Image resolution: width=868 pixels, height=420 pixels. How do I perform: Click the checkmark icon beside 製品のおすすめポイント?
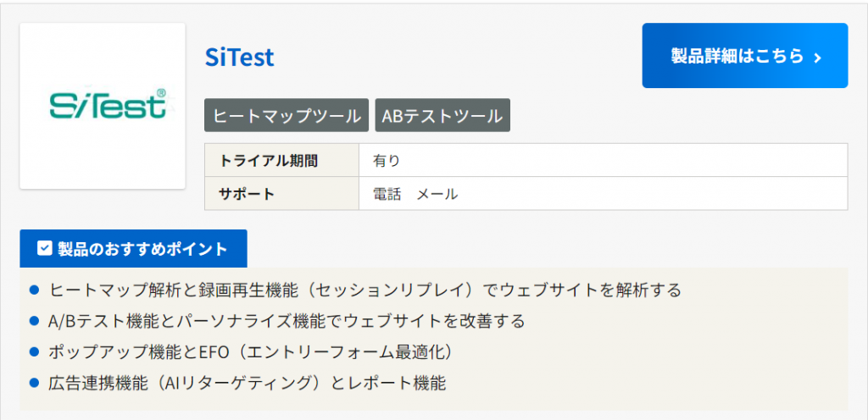pyautogui.click(x=45, y=249)
